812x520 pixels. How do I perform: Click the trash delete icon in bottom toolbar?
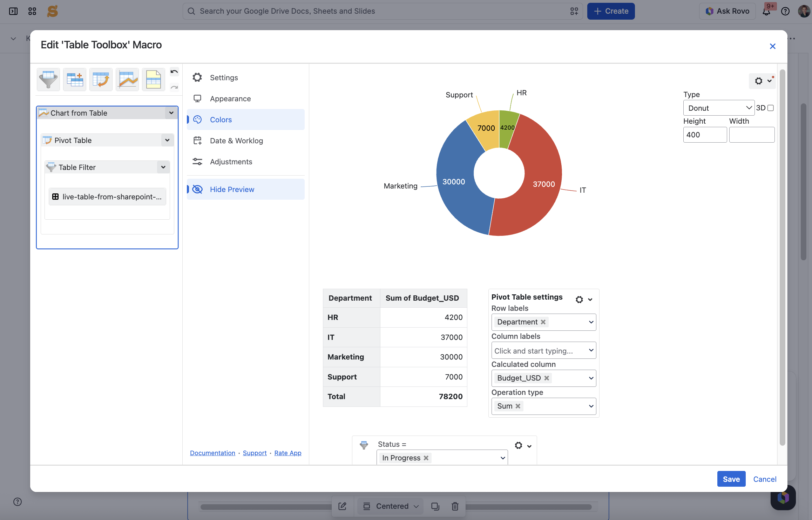tap(455, 506)
